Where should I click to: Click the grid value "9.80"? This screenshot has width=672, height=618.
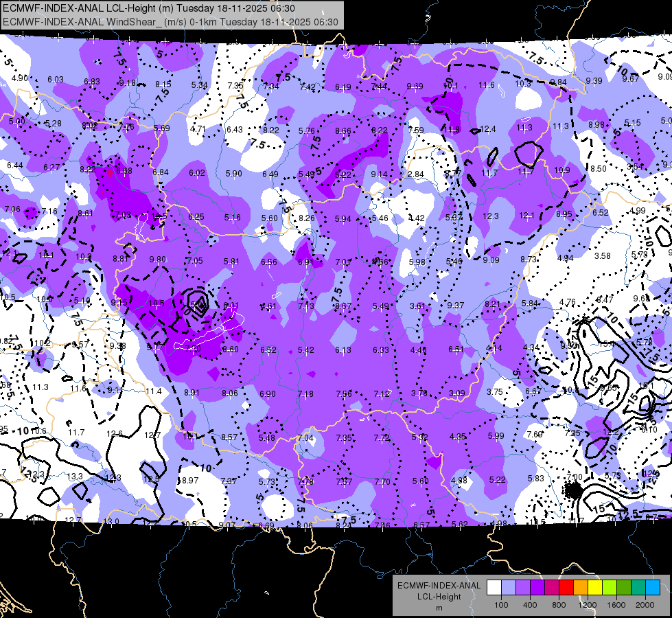pos(158,259)
